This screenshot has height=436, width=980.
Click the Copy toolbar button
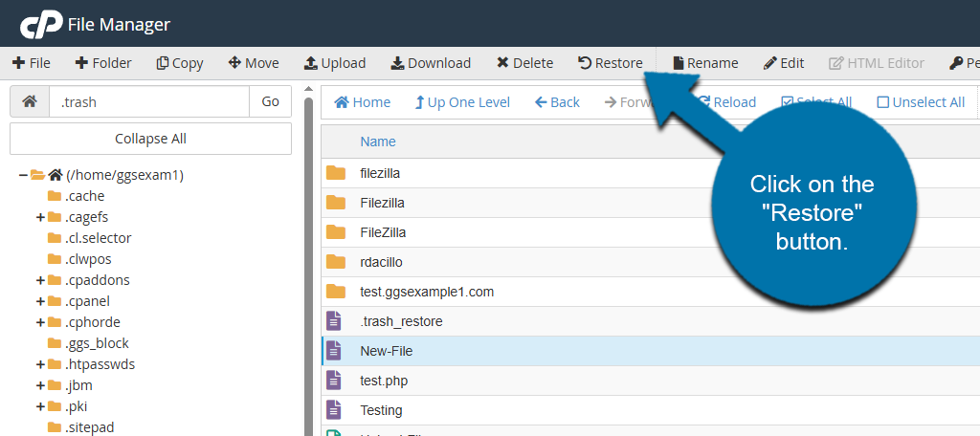pyautogui.click(x=180, y=63)
